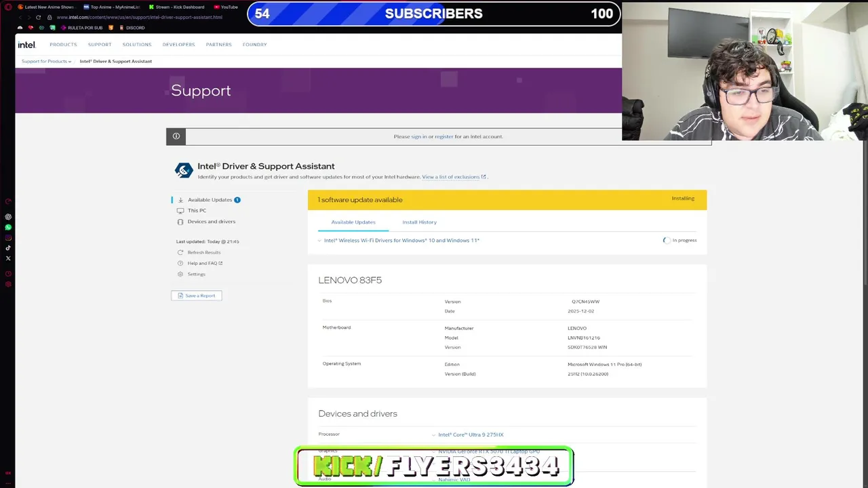Click the Intel Core Ultra 9 275HX link
Screen dimensions: 868x488
coord(471,435)
